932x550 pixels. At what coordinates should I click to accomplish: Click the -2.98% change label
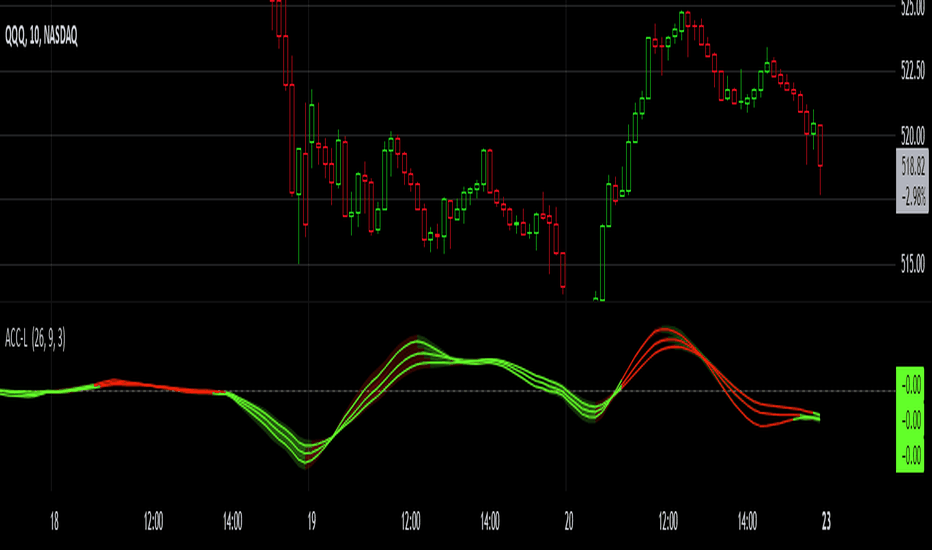(x=914, y=196)
